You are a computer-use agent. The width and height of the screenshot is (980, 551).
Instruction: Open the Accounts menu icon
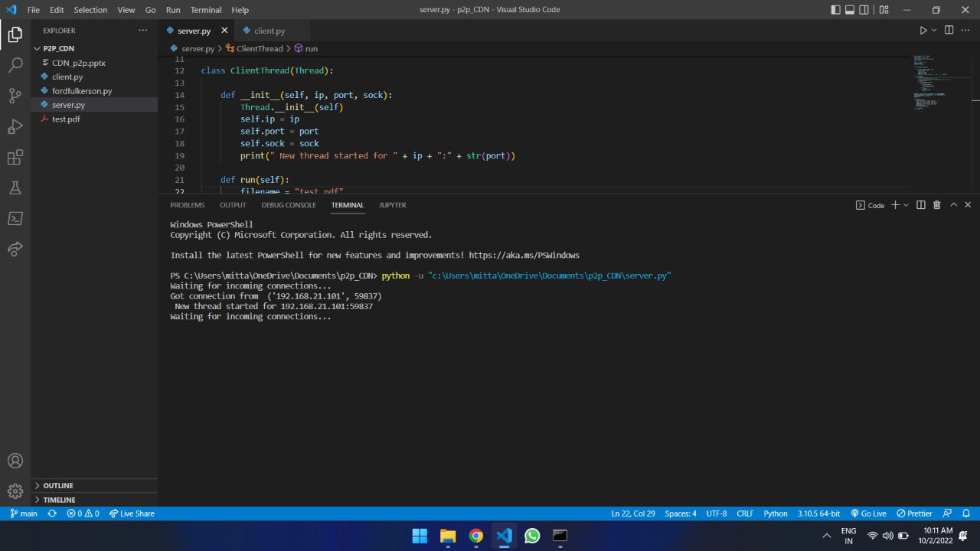[x=15, y=461]
